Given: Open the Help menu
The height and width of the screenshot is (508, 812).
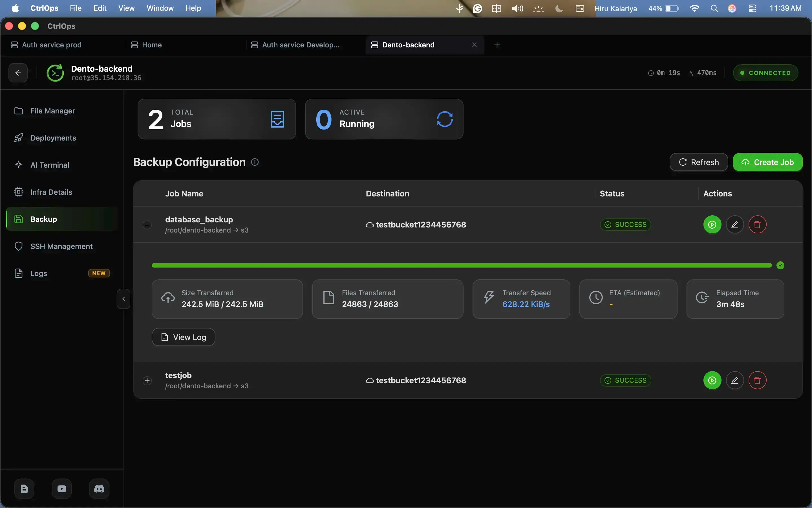Looking at the screenshot, I should (x=193, y=8).
